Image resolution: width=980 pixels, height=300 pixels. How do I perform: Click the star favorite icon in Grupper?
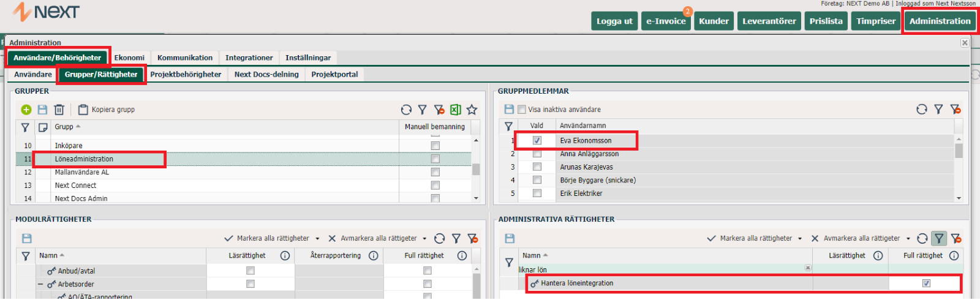coord(472,110)
